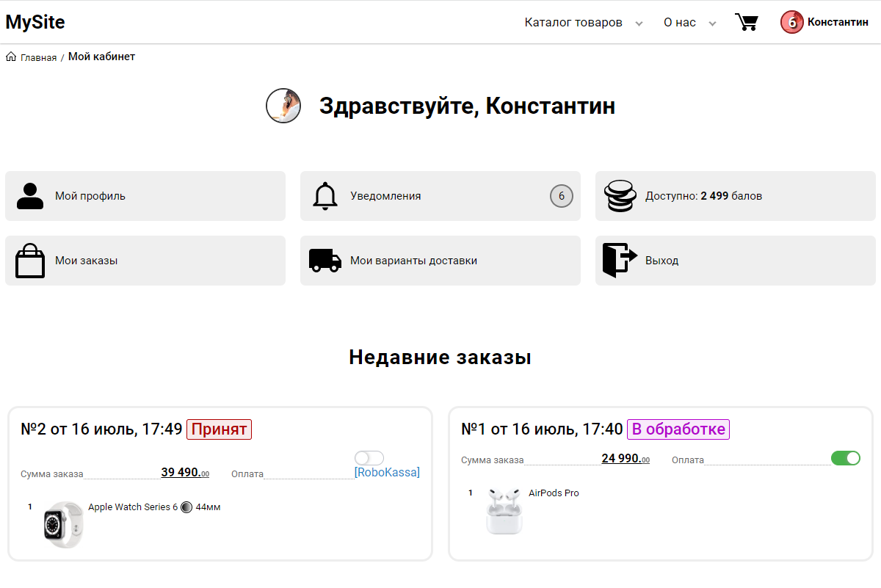The height and width of the screenshot is (588, 881).
Task: Click the coins icon next to bonus points
Action: pos(620,195)
